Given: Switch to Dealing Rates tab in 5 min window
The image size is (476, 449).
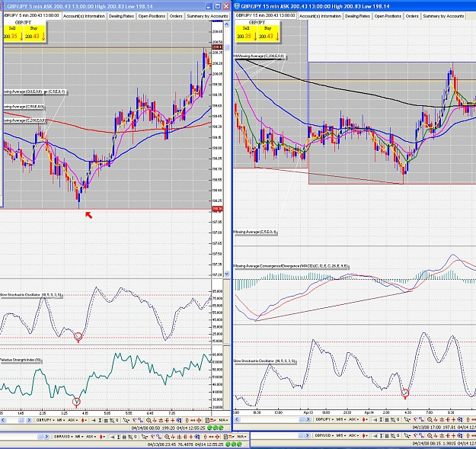Looking at the screenshot, I should (121, 16).
